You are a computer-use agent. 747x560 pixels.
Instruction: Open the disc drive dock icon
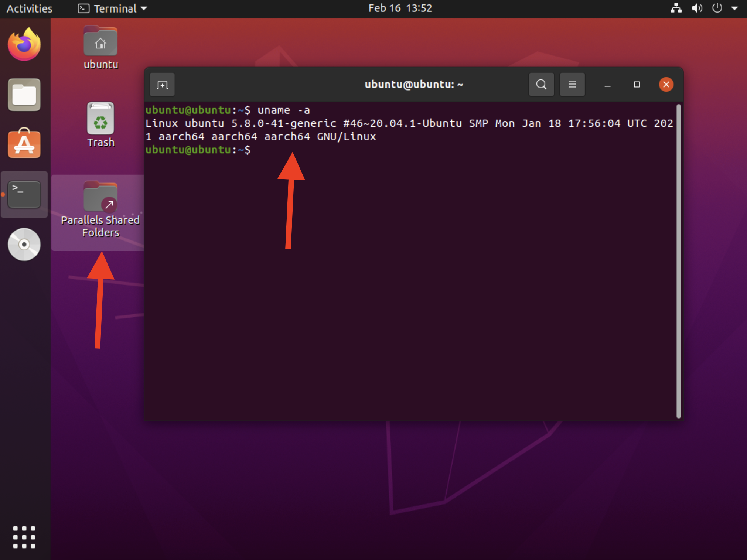(x=24, y=245)
